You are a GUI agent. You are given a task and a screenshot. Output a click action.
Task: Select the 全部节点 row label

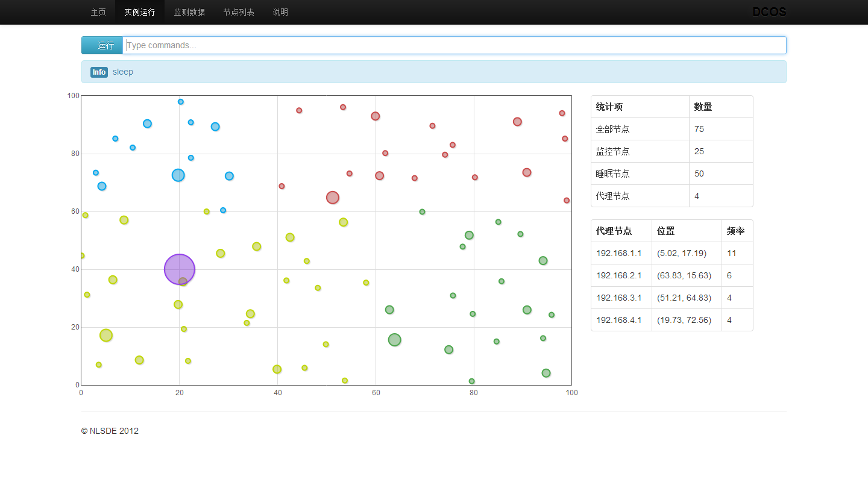pos(613,129)
